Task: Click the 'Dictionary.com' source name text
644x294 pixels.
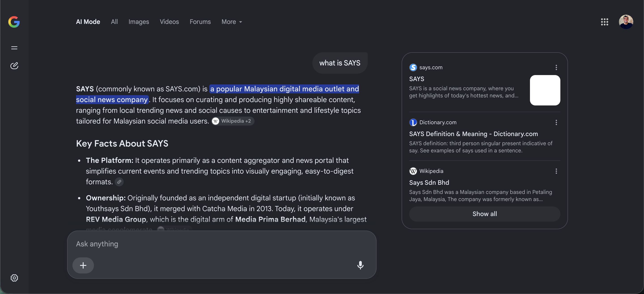Action: click(x=438, y=122)
